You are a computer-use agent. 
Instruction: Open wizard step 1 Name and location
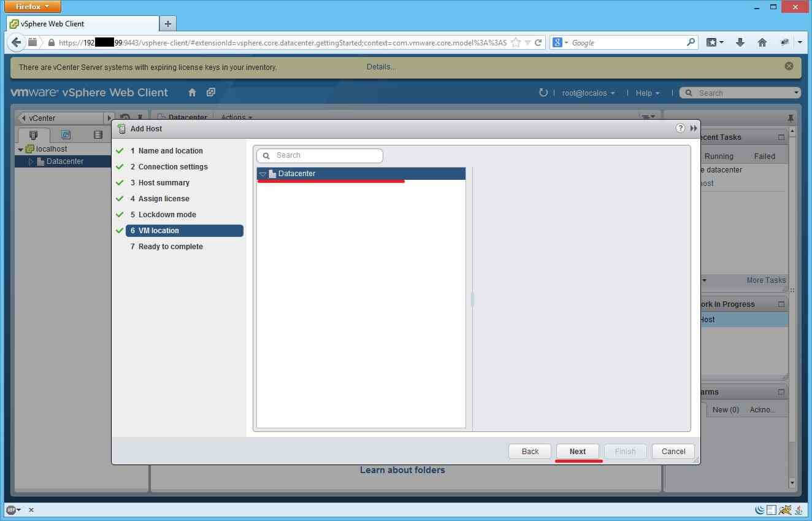(x=170, y=151)
